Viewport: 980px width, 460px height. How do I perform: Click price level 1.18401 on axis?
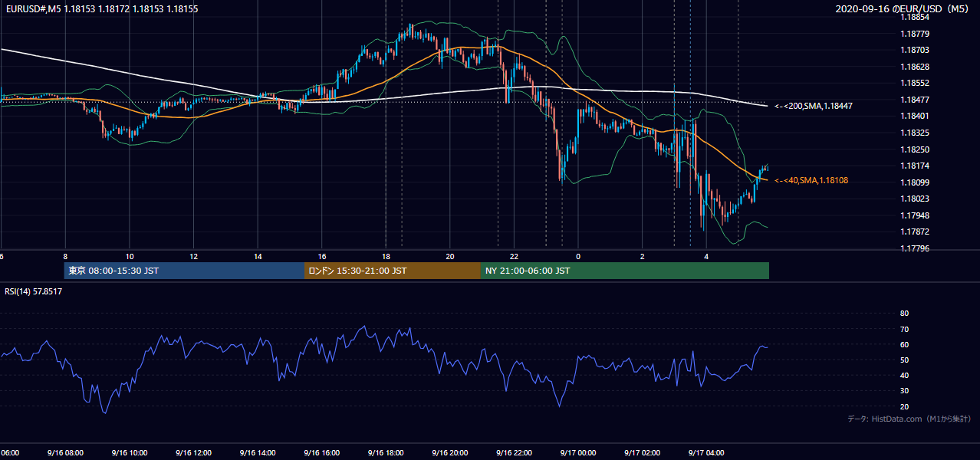click(915, 116)
